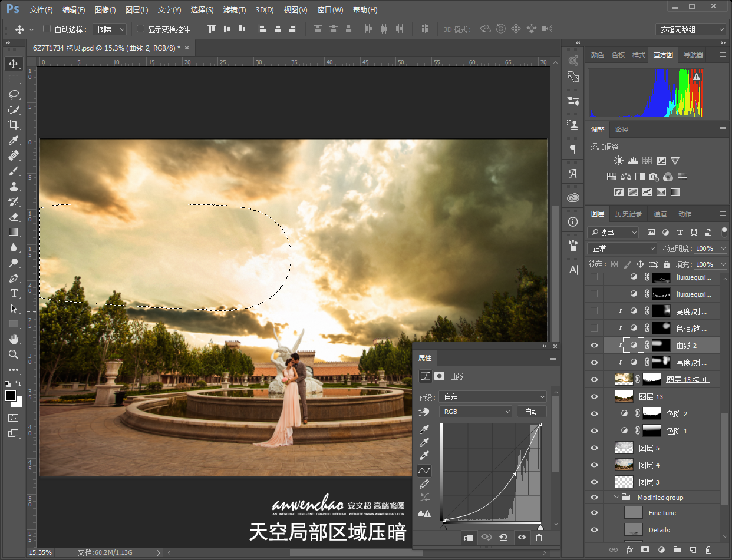Click the foreground color swatch
Viewport: 732px width, 560px height.
[10, 396]
